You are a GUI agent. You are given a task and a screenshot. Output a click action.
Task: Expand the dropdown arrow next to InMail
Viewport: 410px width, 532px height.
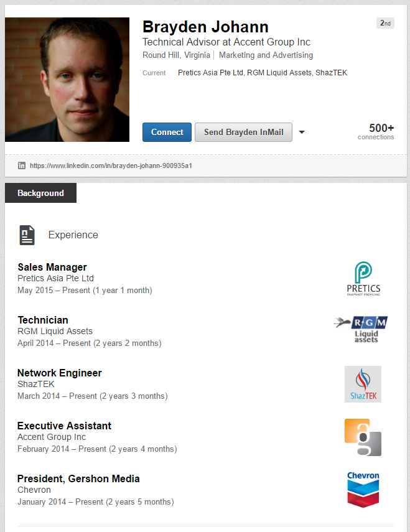point(302,132)
